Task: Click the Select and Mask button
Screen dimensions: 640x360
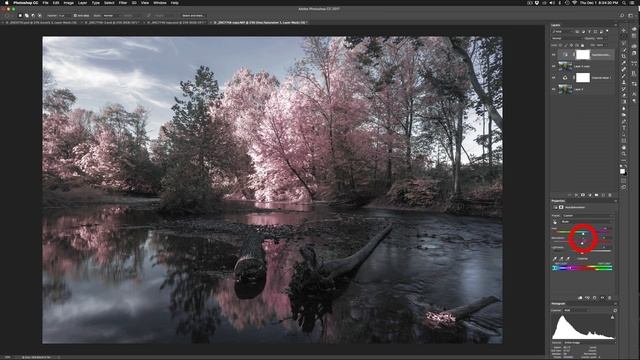Action: (193, 16)
